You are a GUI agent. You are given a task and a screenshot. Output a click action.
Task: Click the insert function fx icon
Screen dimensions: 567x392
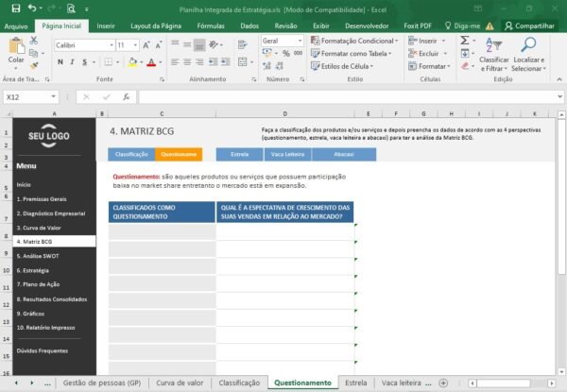(126, 97)
